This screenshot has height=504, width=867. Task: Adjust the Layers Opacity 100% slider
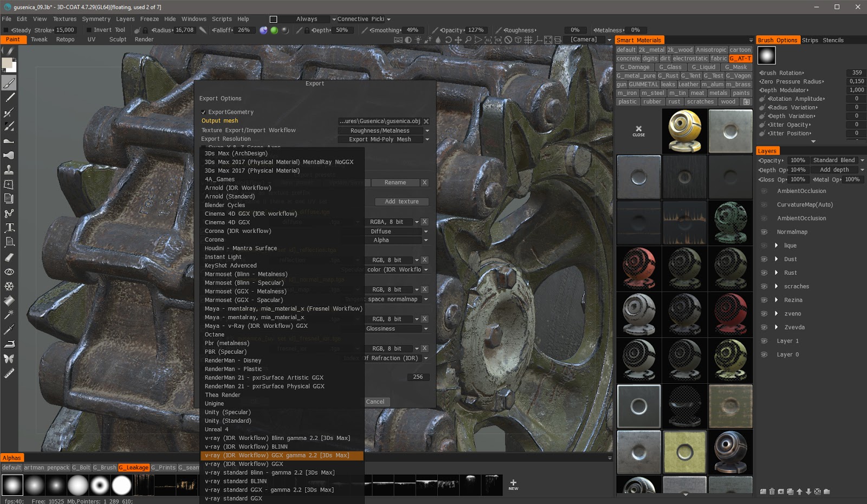pos(798,160)
